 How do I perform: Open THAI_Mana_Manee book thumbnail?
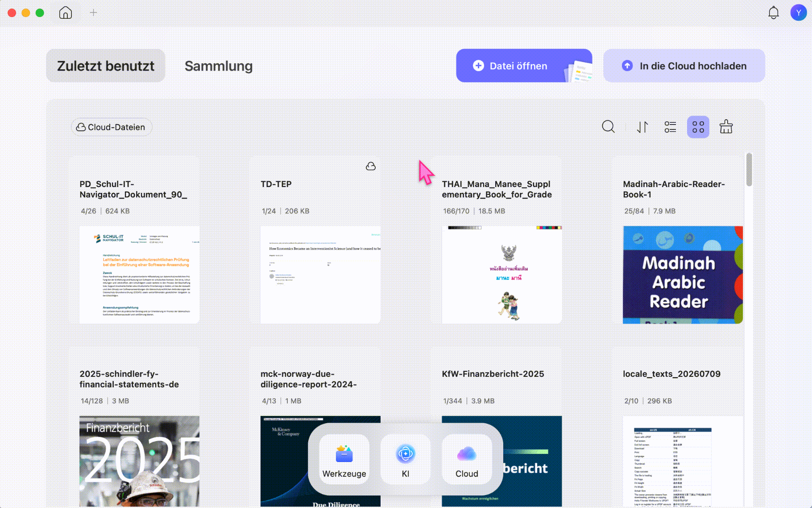[502, 275]
